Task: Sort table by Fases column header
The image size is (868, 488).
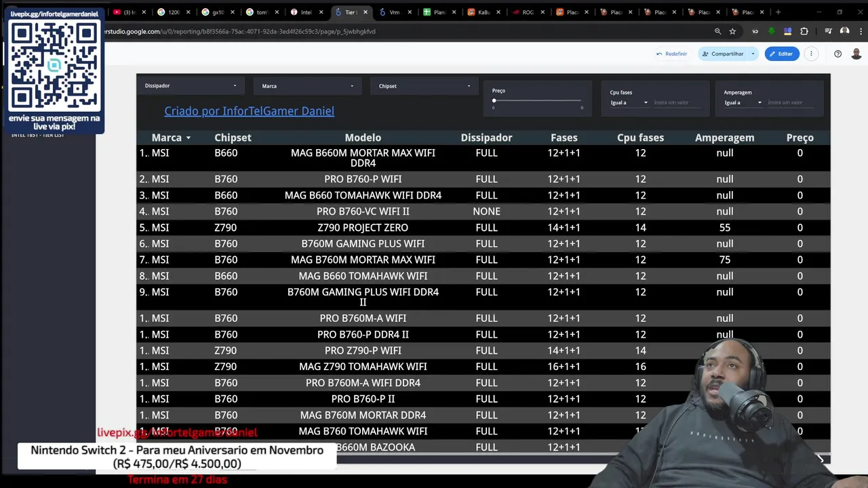Action: tap(564, 138)
